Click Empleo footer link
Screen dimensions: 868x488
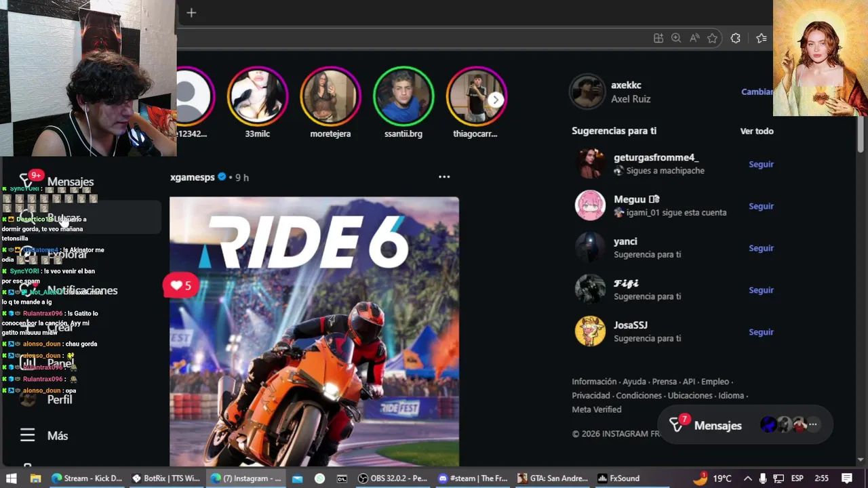click(x=715, y=382)
